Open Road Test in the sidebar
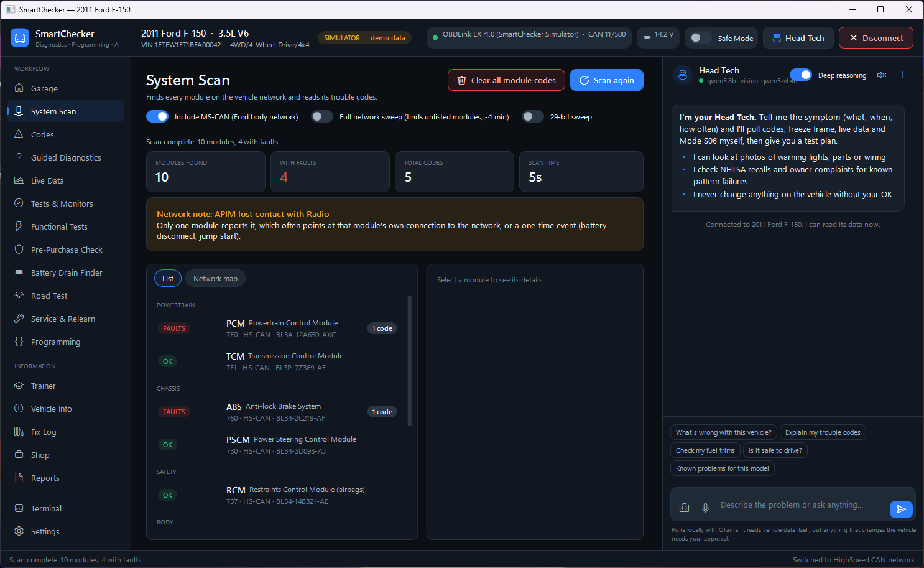Screen dimensions: 924x568 (x=65, y=296)
